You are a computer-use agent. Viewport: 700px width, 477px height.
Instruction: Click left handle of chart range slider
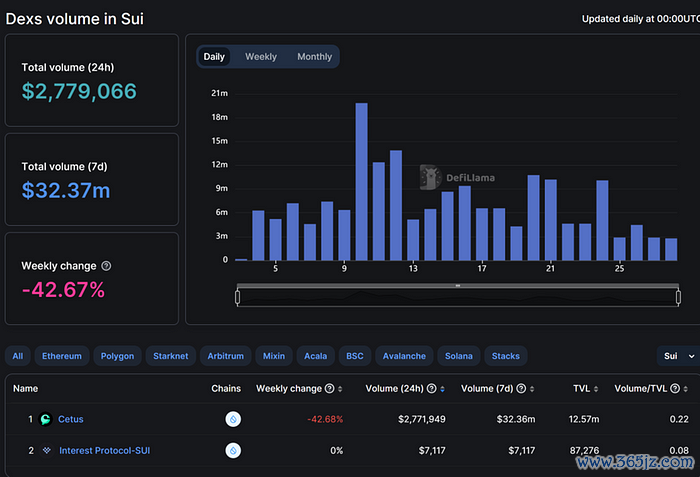238,297
